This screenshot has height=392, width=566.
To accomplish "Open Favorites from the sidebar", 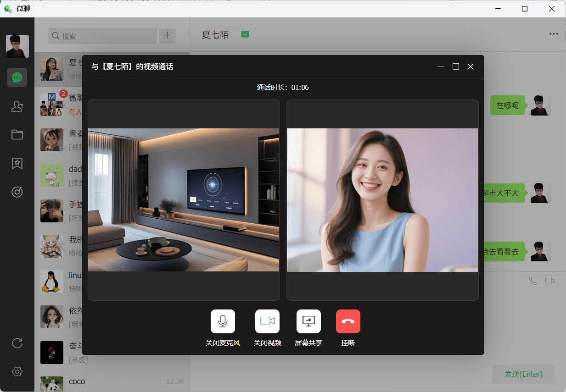I will 17,163.
